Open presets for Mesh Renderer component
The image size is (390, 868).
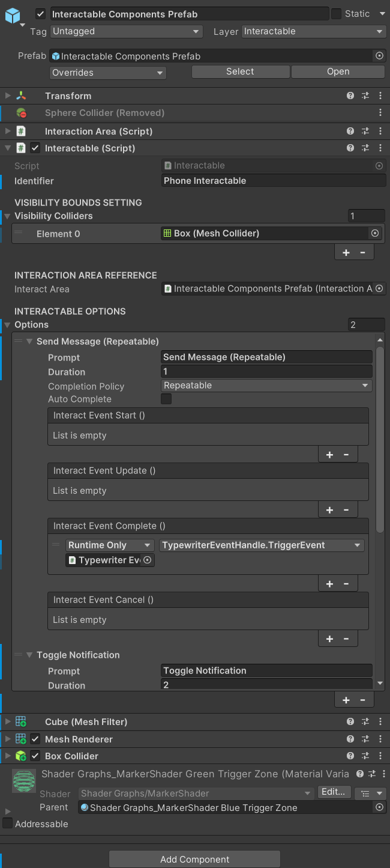pos(365,739)
